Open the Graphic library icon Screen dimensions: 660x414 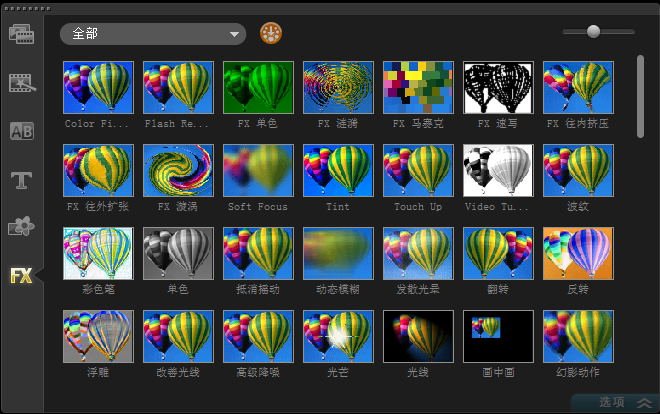click(x=21, y=228)
